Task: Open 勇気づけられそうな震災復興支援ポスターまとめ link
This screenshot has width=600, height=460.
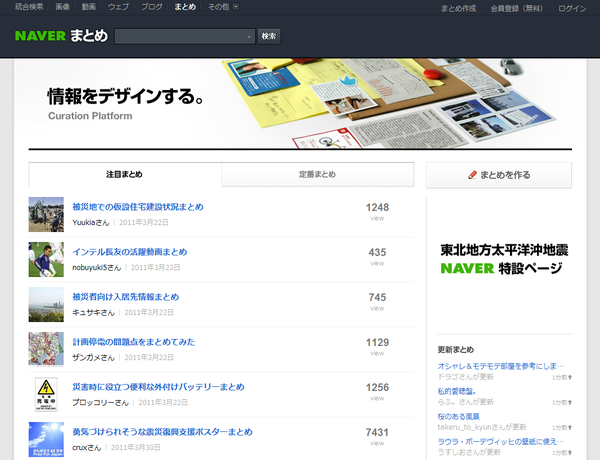Action: pos(162,432)
